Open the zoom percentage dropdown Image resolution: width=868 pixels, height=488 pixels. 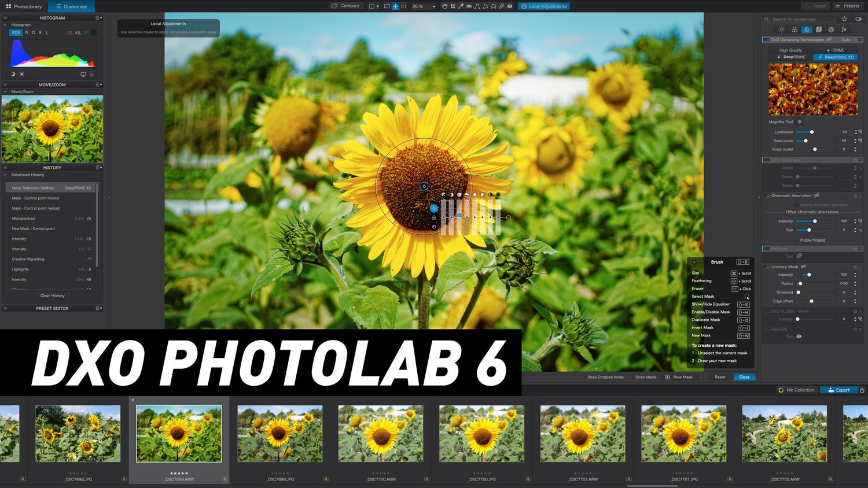434,6
